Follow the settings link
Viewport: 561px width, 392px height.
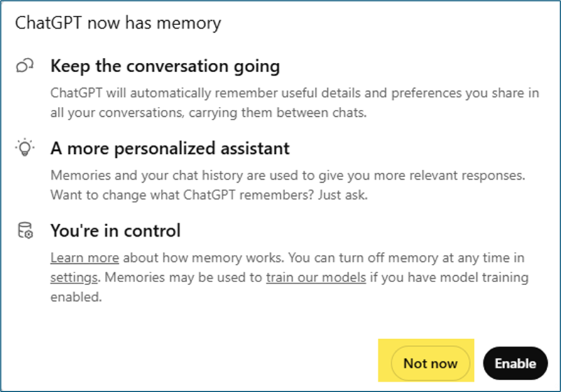(74, 277)
